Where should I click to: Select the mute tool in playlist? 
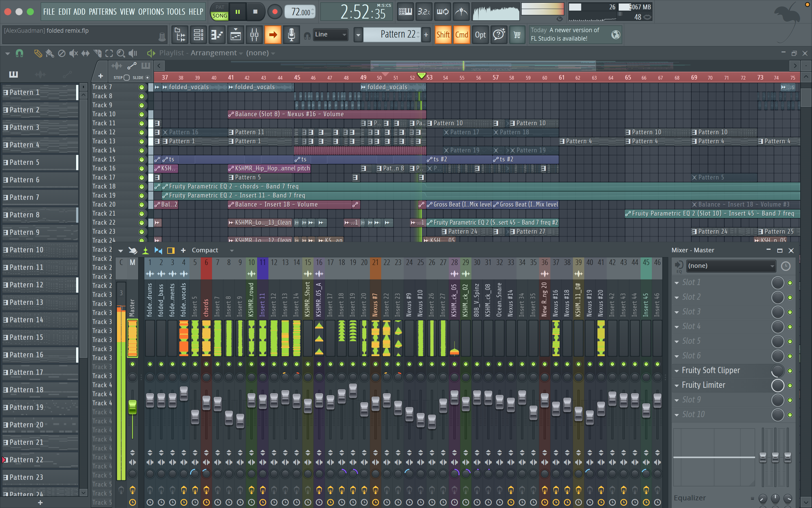coord(74,53)
